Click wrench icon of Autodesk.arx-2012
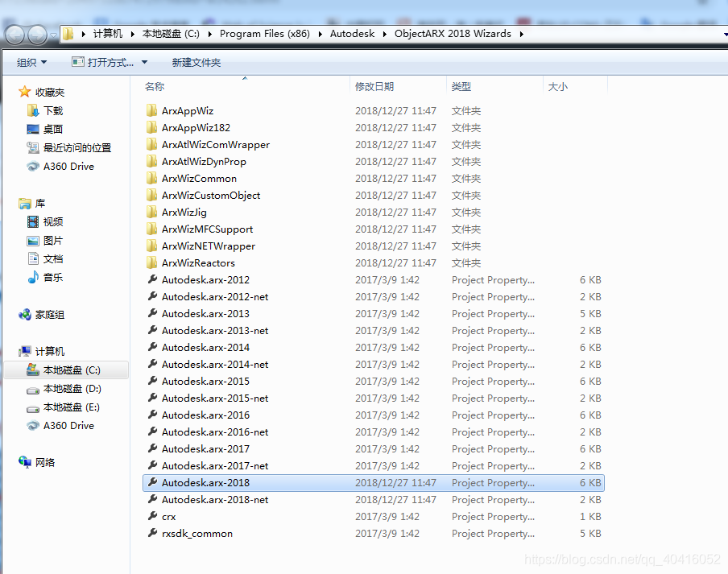The height and width of the screenshot is (574, 728). (152, 279)
